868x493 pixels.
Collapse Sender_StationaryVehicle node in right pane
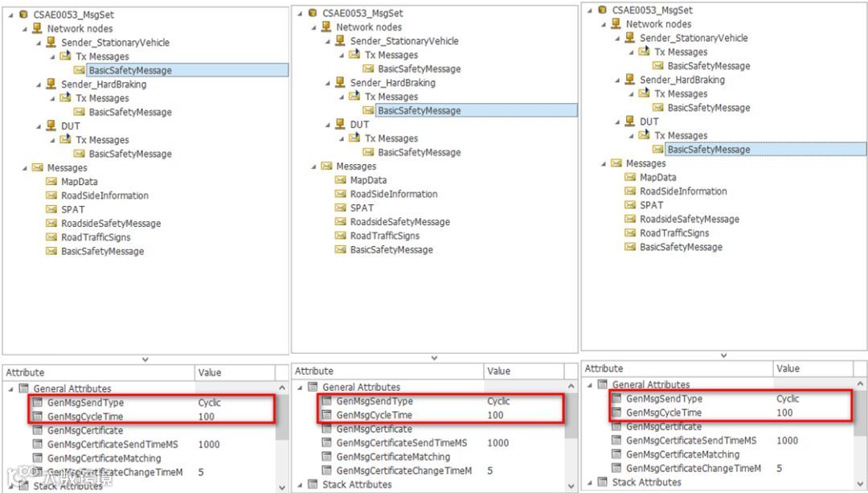pyautogui.click(x=617, y=39)
